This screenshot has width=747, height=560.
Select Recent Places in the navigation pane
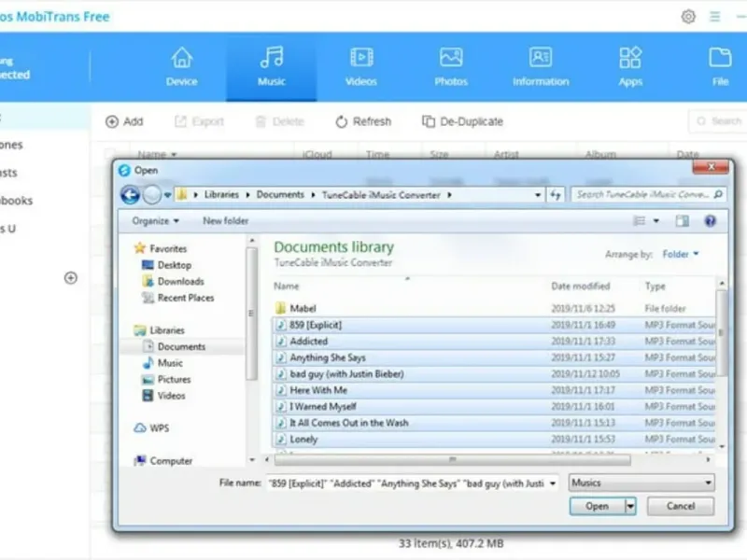(178, 298)
